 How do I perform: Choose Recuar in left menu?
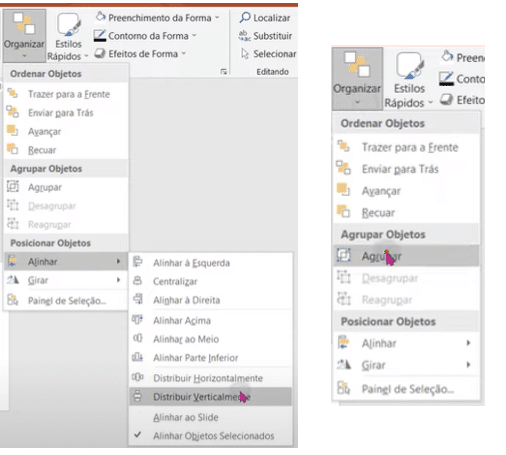coord(66,150)
